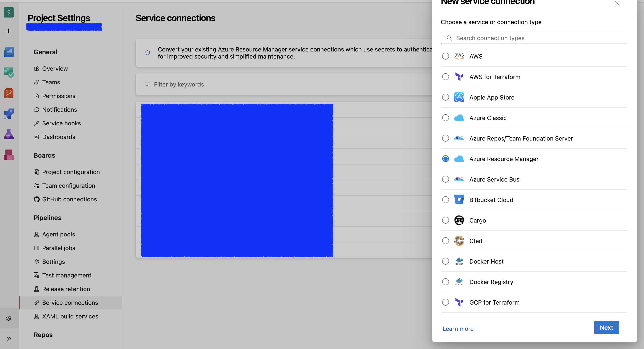The width and height of the screenshot is (644, 349).
Task: Open Test Plans flask icon in sidebar
Action: click(9, 134)
